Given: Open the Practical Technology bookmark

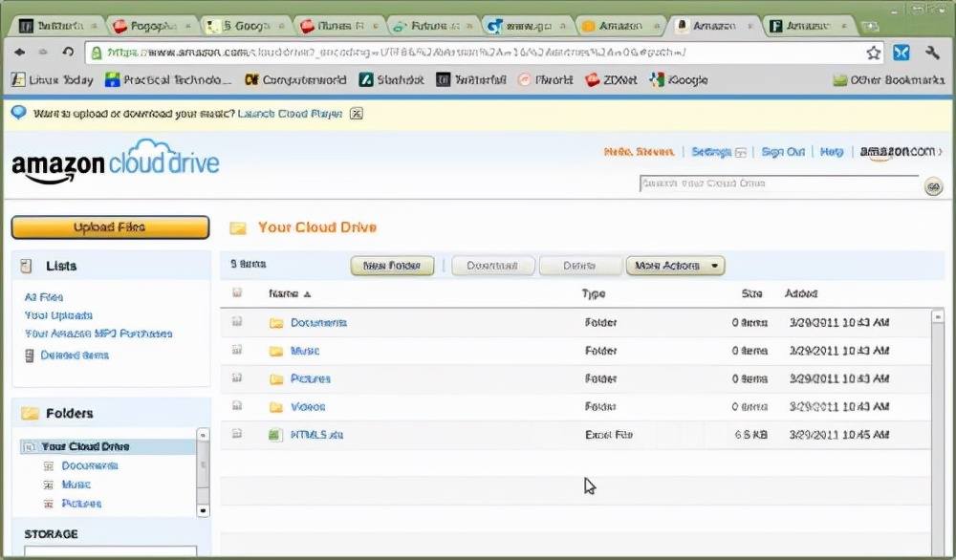Looking at the screenshot, I should point(168,80).
